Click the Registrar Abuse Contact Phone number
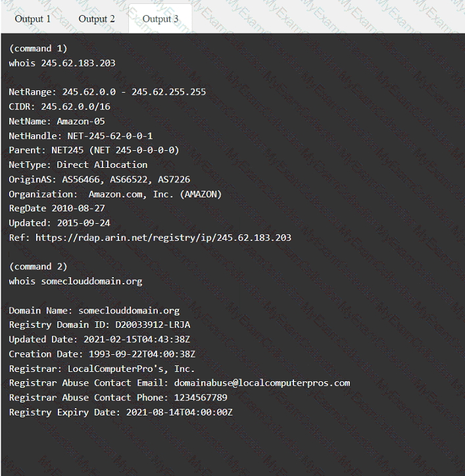 [200, 397]
